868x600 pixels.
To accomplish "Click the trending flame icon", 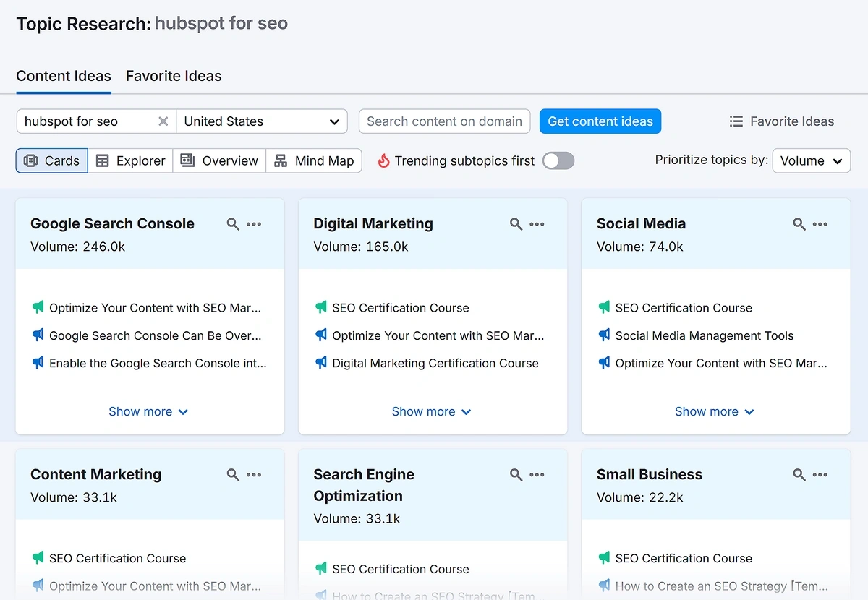I will tap(383, 160).
